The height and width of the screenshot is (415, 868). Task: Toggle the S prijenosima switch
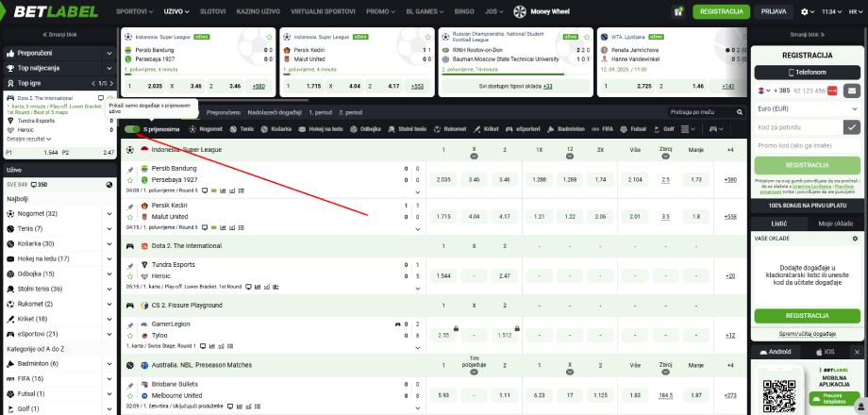click(x=132, y=129)
